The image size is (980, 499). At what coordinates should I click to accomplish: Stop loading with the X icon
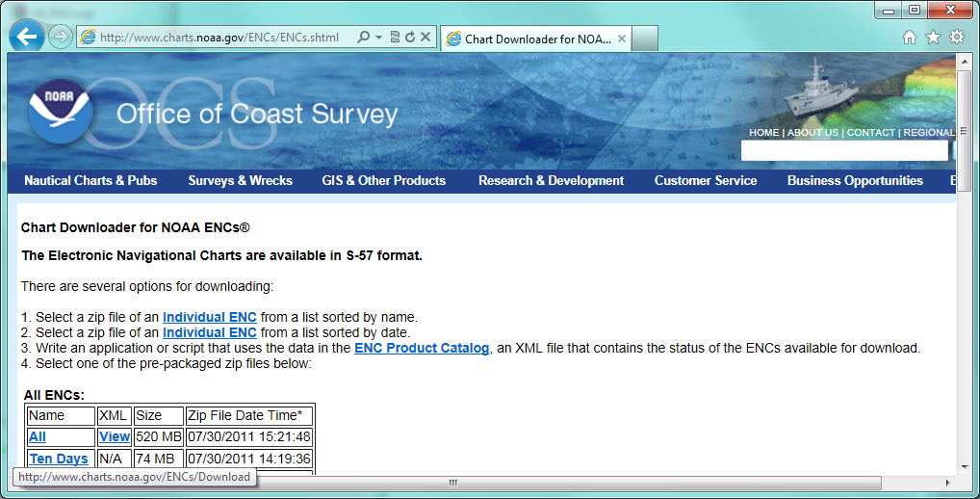426,37
